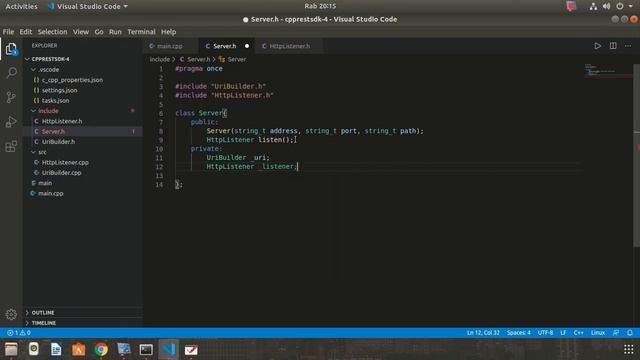Change language mode via C++ status item
This screenshot has height=360, width=640.
(578, 333)
